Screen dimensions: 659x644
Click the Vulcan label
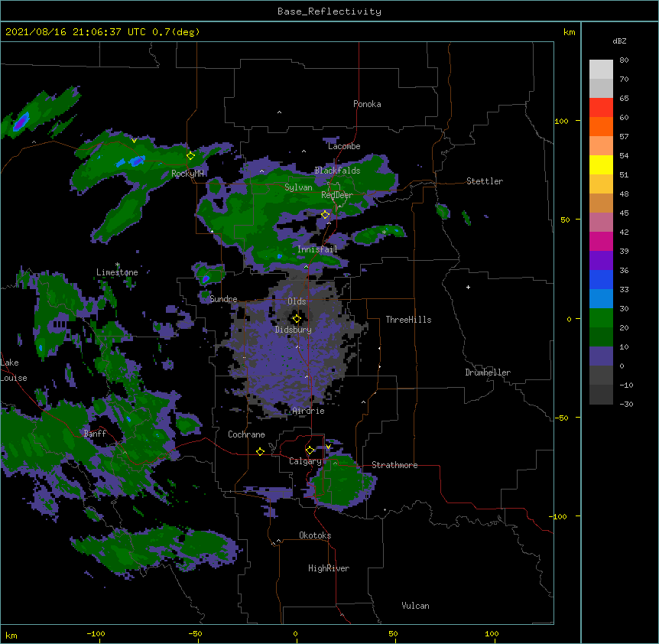[415, 606]
